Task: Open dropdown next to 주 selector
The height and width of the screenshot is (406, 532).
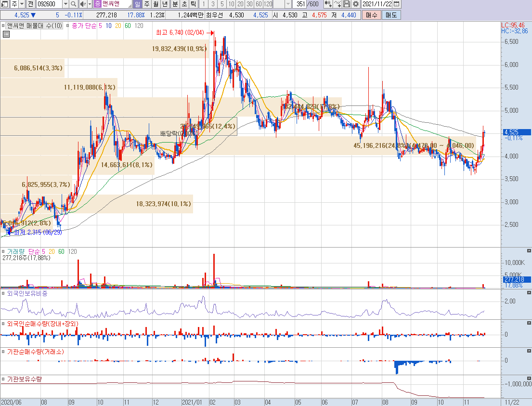Action: 22,4
